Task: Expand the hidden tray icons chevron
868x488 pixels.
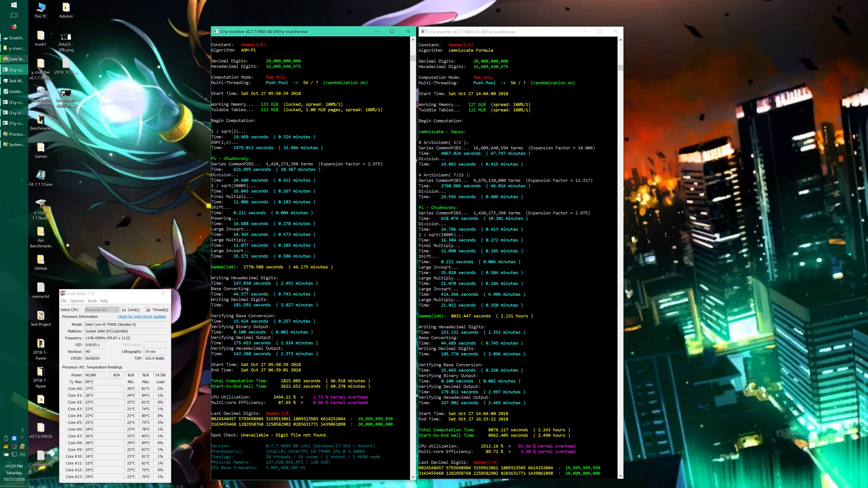Action: tap(22, 430)
